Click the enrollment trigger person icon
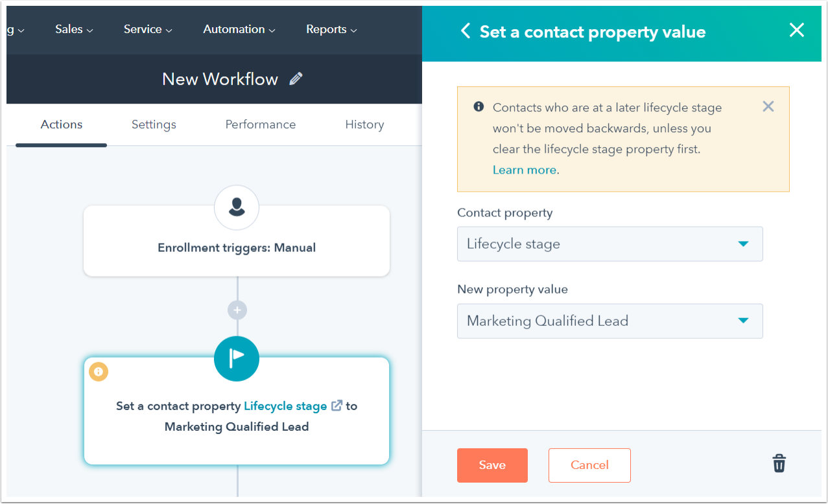This screenshot has height=504, width=828. tap(237, 207)
